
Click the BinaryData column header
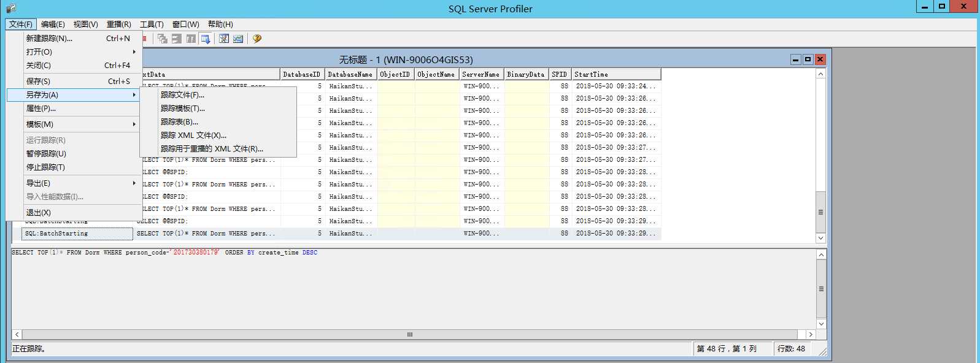coord(526,74)
